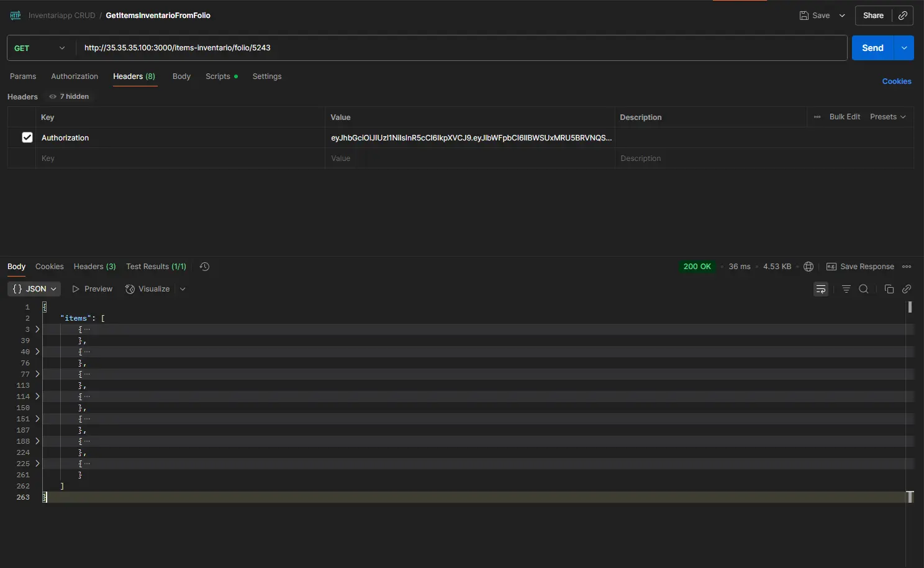Open the Cookies link
This screenshot has height=568, width=924.
point(896,81)
